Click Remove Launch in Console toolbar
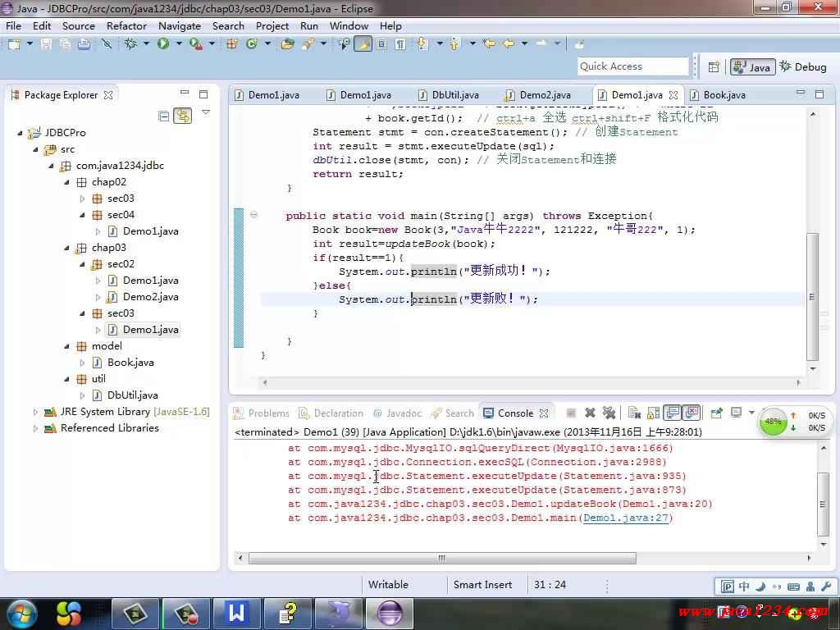Screen dimensions: 840x630 [590, 413]
